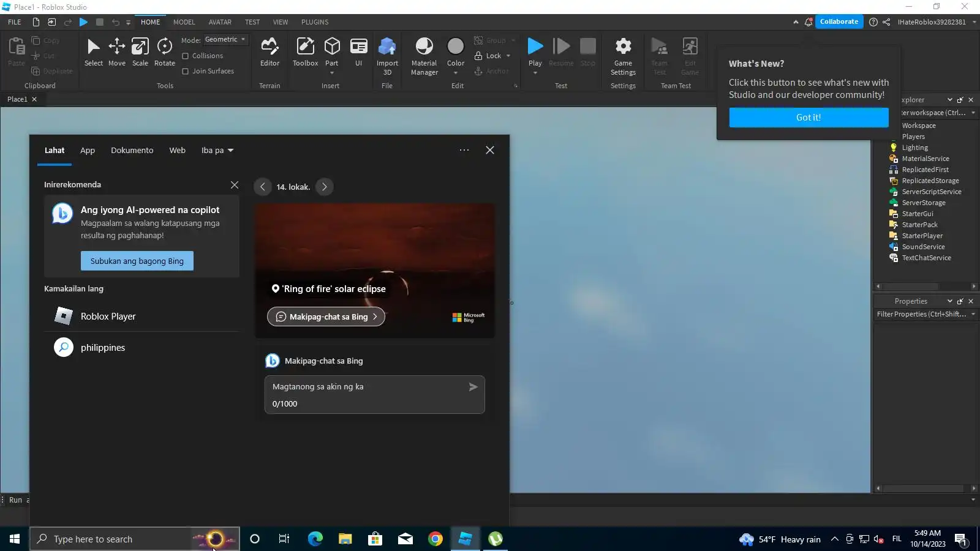
Task: Open the Explorer panel options dropdown
Action: 950,100
